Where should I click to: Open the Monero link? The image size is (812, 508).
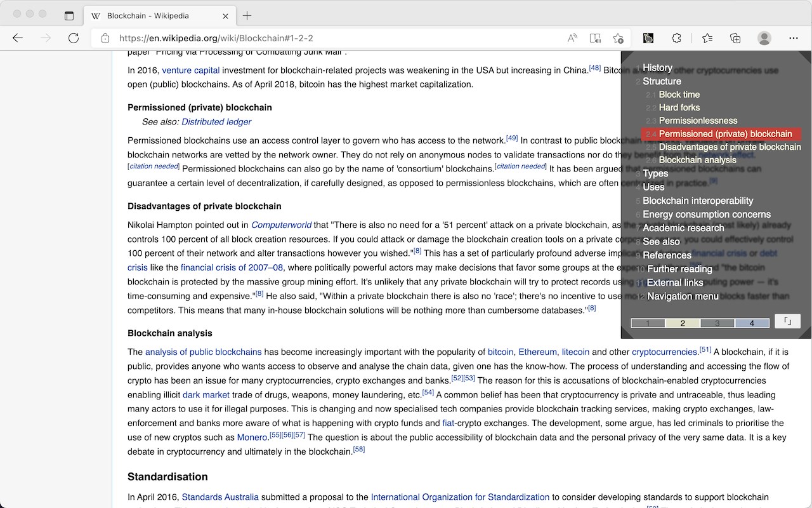(x=252, y=438)
